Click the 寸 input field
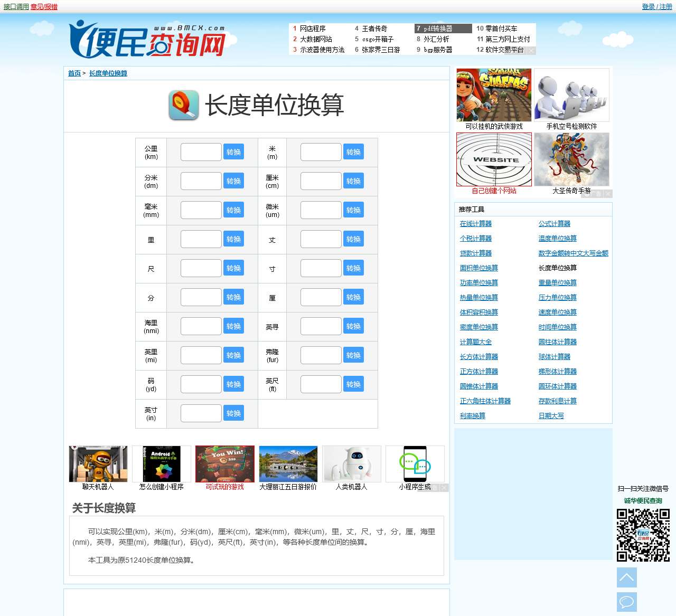Viewport: 676px width, 616px height. click(321, 268)
